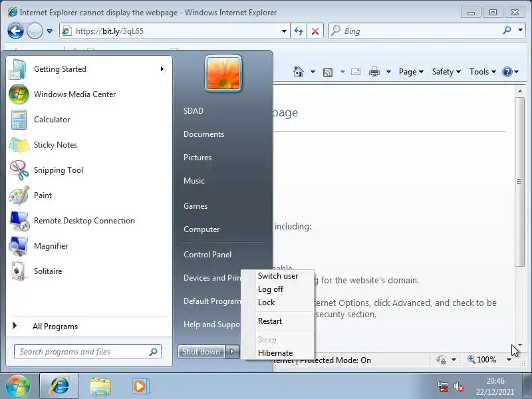
Task: Refresh the page in Internet Explorer
Action: tap(299, 31)
